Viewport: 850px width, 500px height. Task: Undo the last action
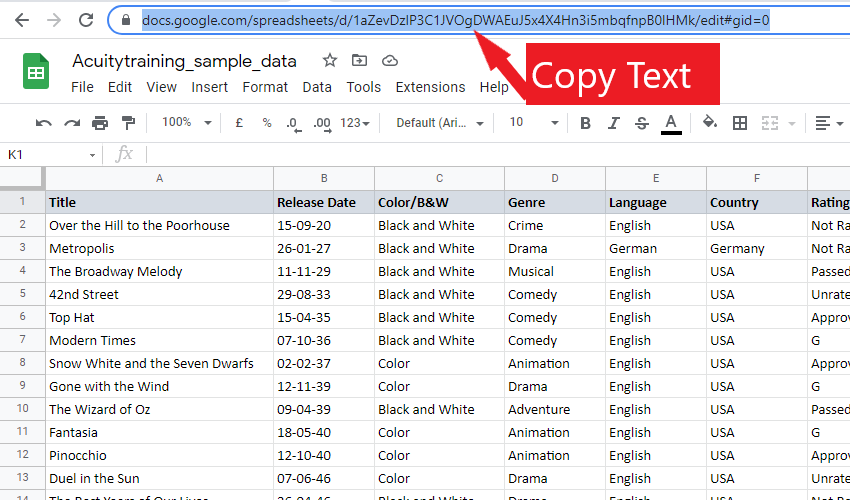coord(43,123)
